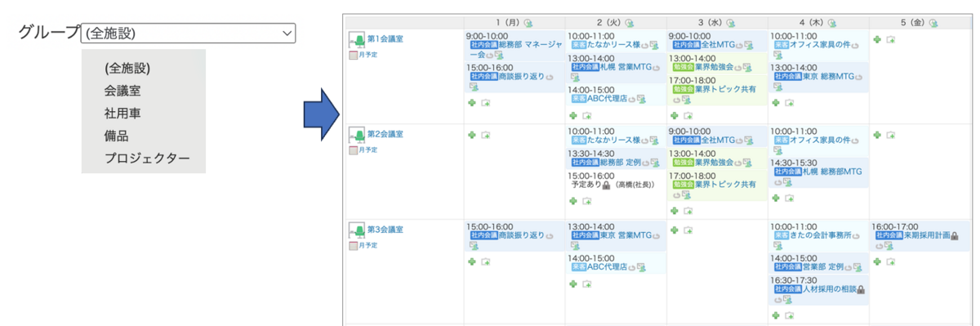Open ABC代理店 event in 第3会議室
Viewport: 980px width, 326px height.
coord(606,266)
